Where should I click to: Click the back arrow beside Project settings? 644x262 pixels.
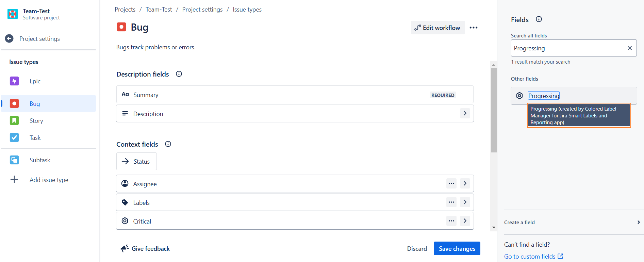point(10,39)
